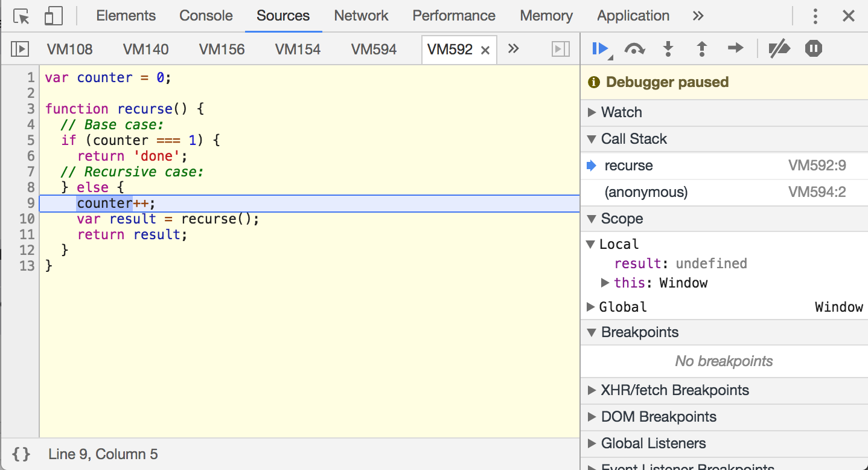This screenshot has height=470, width=868.
Task: Open the VM156 file tab
Action: pyautogui.click(x=222, y=50)
